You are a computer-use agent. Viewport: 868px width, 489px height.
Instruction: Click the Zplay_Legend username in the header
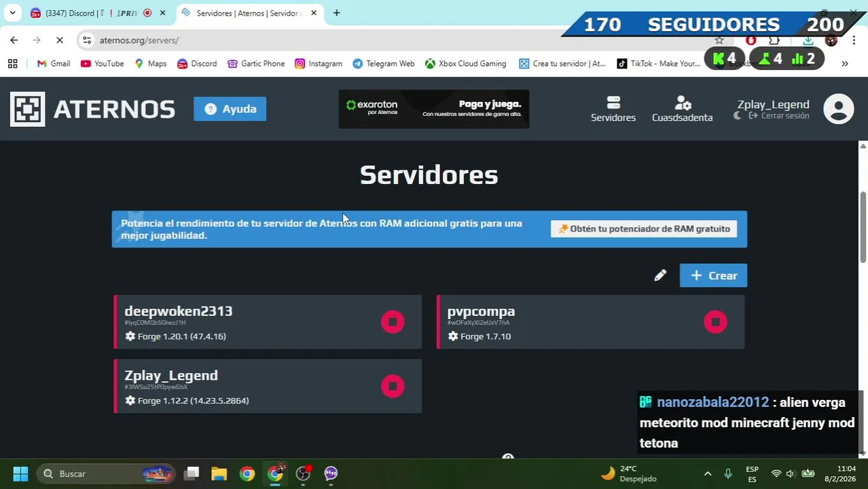773,104
